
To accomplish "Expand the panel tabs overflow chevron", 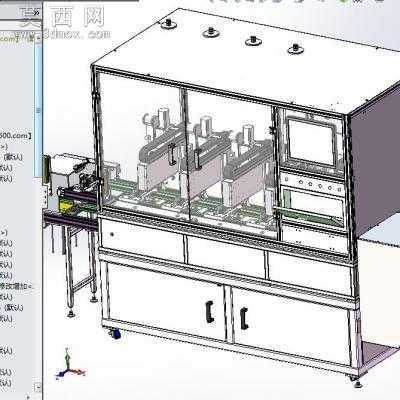I will [37, 13].
